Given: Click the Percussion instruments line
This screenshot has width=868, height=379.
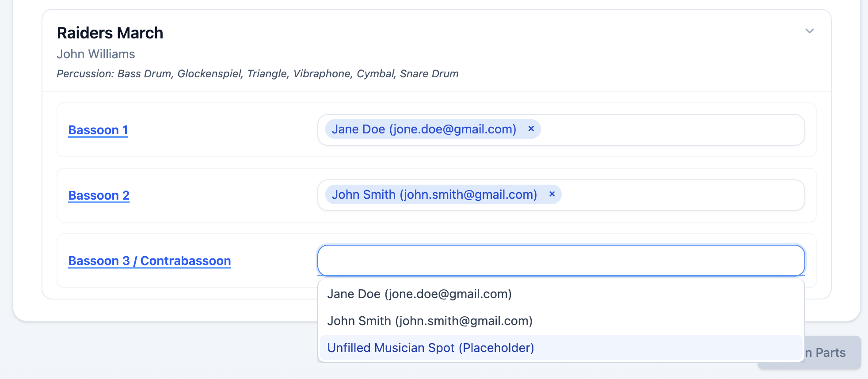Looking at the screenshot, I should click(258, 74).
